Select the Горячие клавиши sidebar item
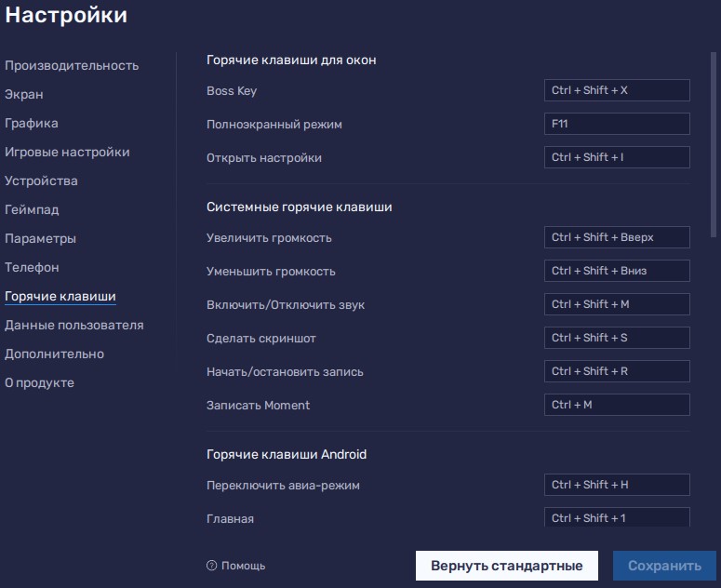Image resolution: width=721 pixels, height=588 pixels. point(60,297)
